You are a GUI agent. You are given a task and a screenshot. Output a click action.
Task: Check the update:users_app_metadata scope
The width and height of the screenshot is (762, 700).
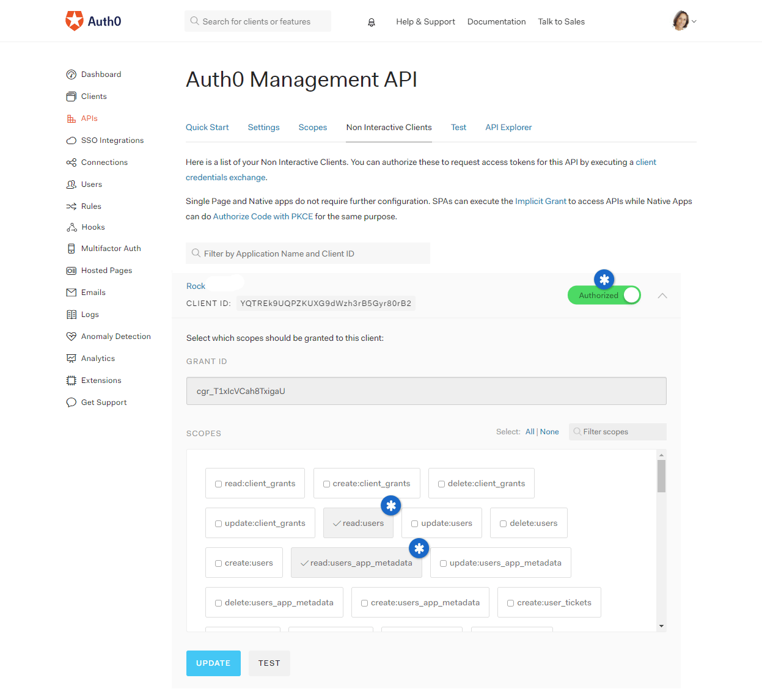click(443, 563)
